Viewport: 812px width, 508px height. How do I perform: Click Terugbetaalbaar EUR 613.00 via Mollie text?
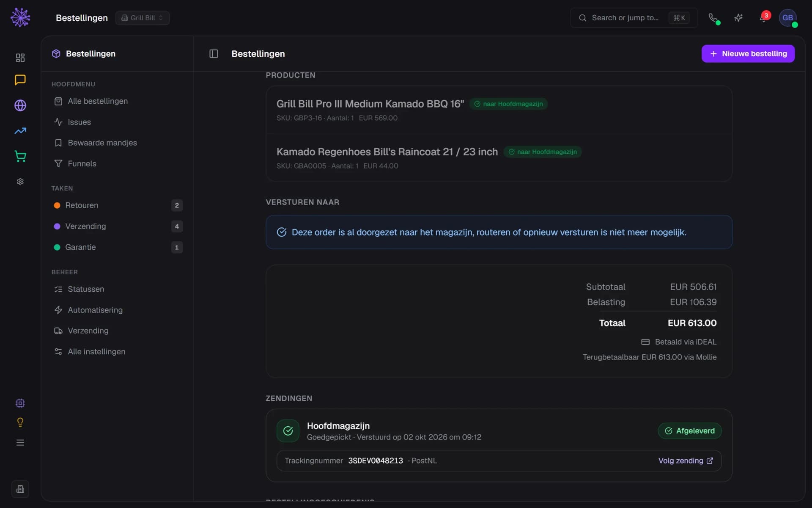pos(650,357)
